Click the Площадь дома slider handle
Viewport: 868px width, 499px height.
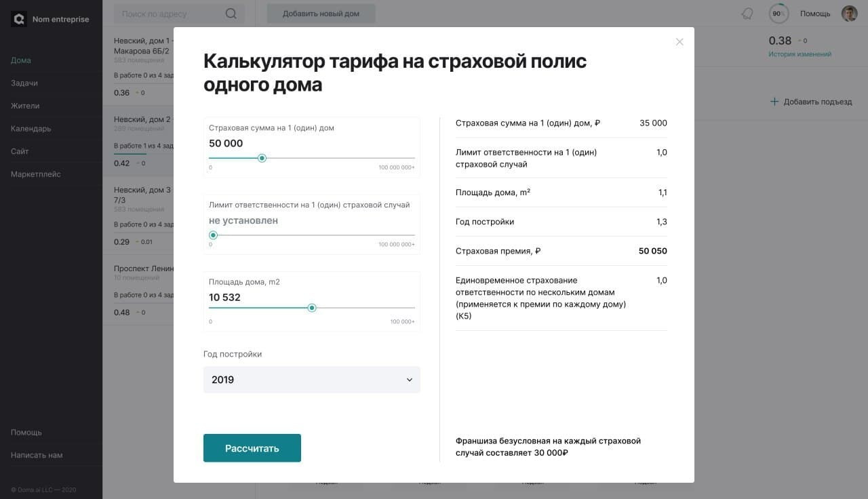pyautogui.click(x=312, y=308)
